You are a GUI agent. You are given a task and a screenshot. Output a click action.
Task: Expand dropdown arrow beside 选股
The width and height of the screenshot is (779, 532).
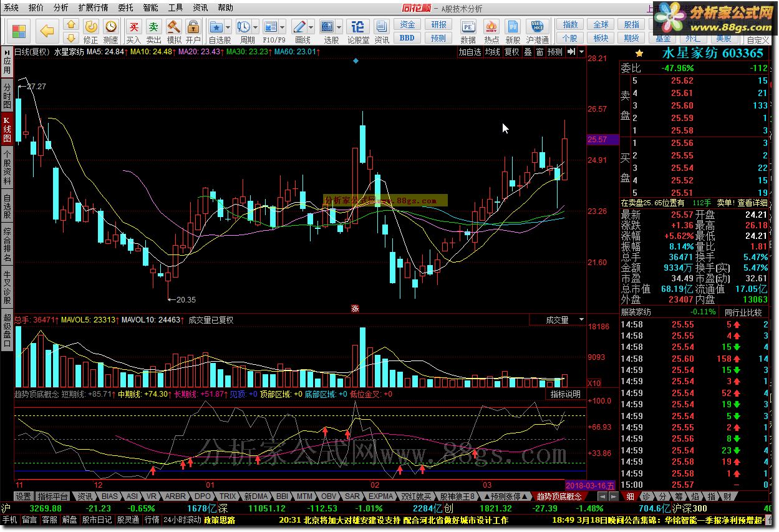click(x=339, y=27)
